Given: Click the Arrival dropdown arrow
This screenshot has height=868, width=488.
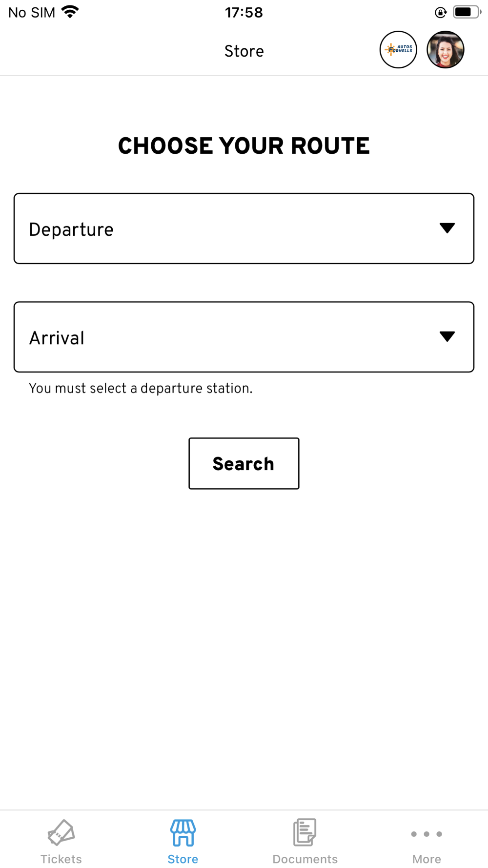Looking at the screenshot, I should pos(447,336).
